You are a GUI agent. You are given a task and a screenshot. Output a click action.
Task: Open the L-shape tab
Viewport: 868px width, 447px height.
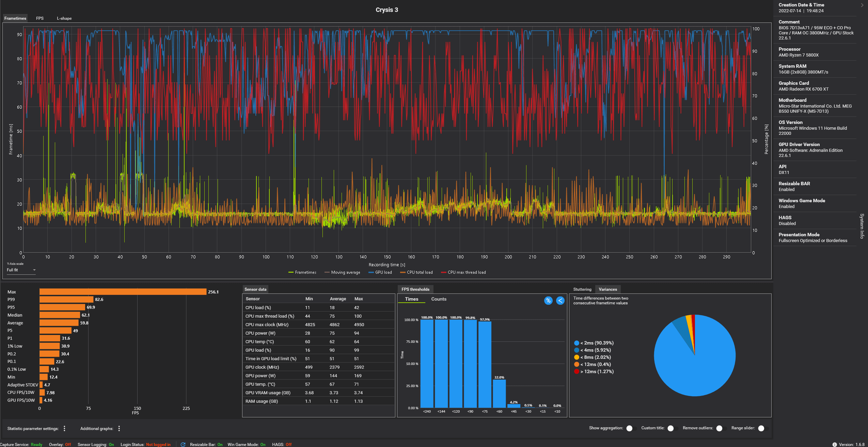tap(64, 18)
